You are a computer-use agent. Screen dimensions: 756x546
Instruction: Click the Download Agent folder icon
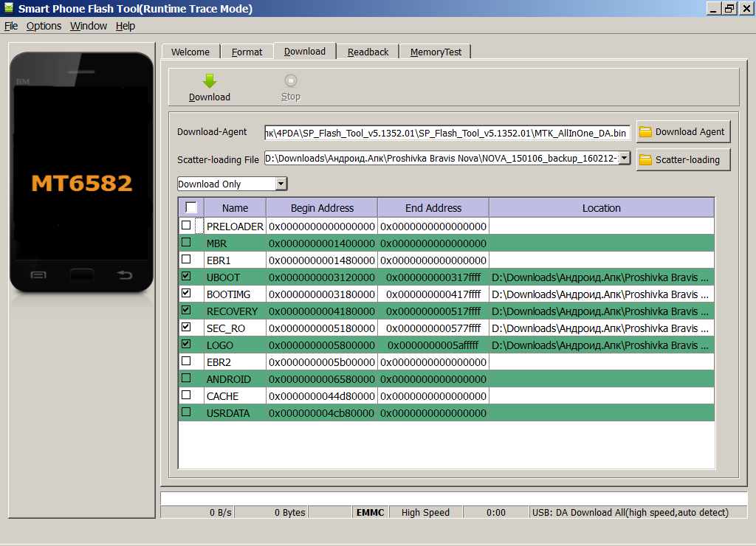pyautogui.click(x=646, y=132)
